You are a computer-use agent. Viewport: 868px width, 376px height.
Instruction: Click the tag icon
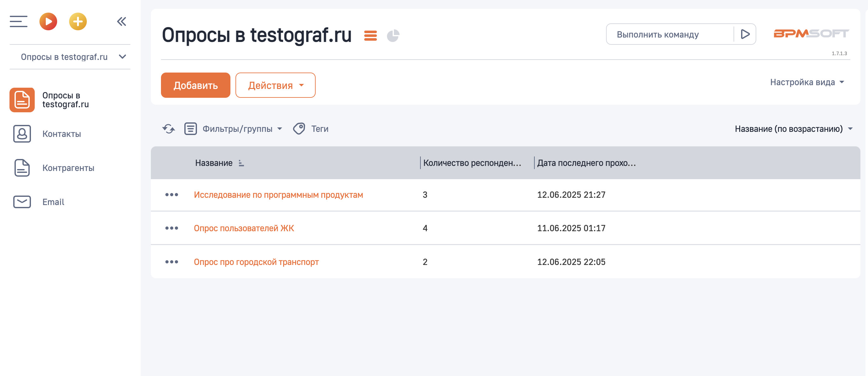299,129
